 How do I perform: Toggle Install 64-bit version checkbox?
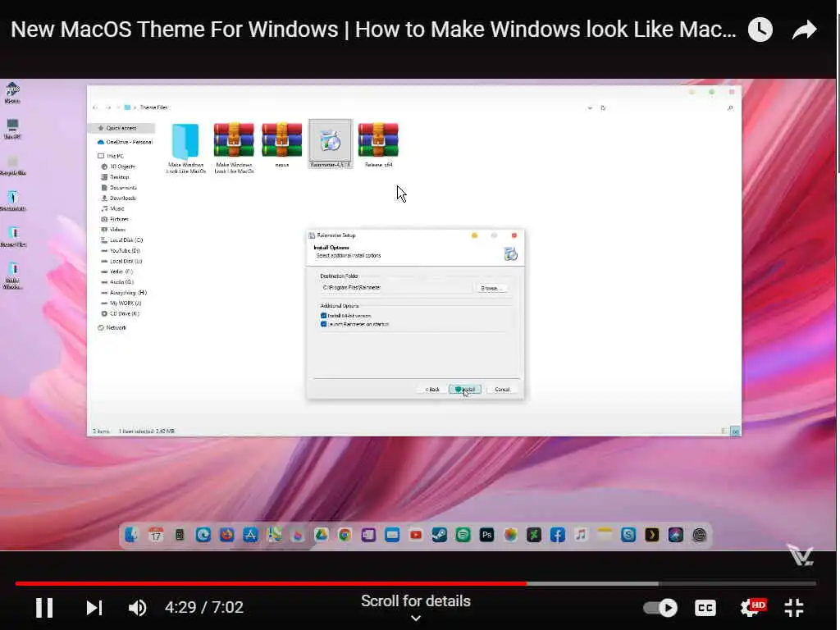[x=323, y=316]
